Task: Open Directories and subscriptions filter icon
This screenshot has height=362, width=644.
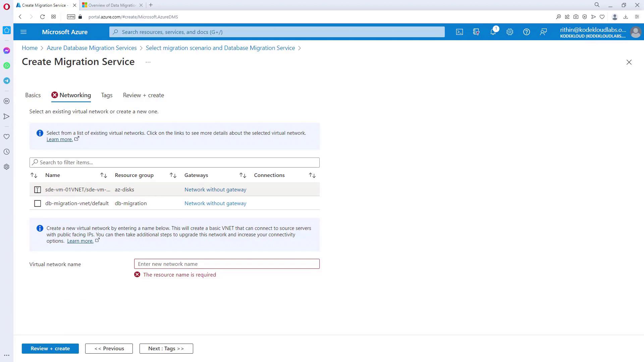Action: pos(476,32)
